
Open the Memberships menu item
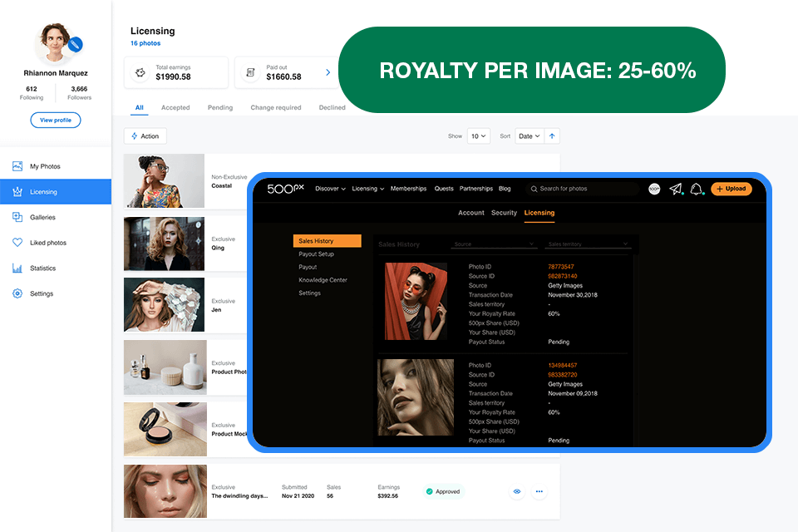(x=409, y=189)
